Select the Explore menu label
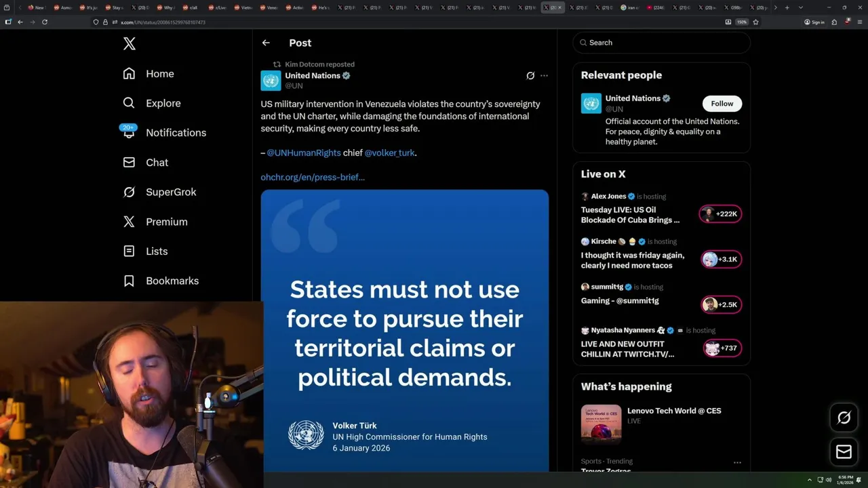This screenshot has width=868, height=488. click(163, 103)
